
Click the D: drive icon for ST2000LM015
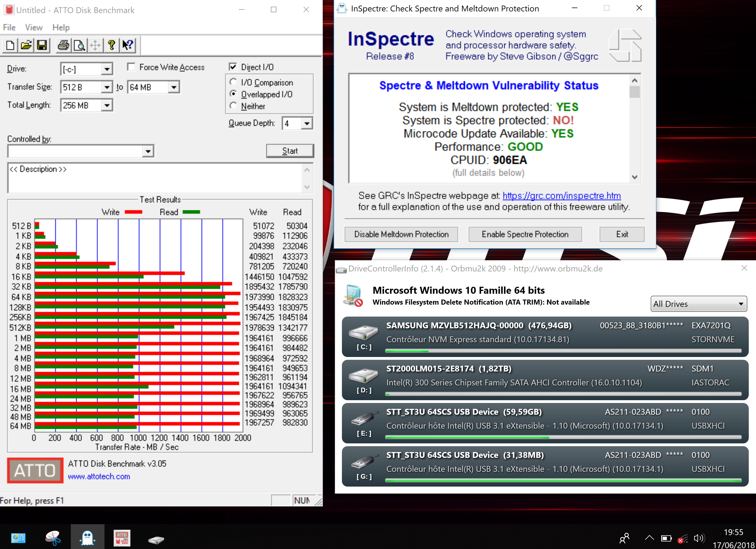coord(363,376)
